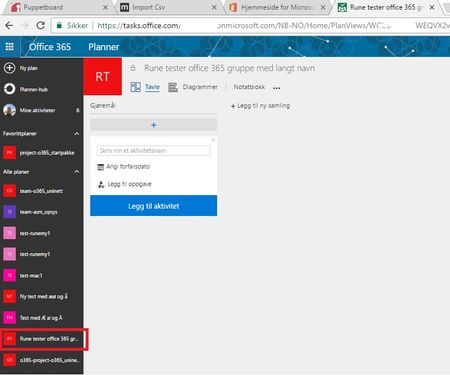Click the Ny plan label
450x375 pixels.
[29, 68]
